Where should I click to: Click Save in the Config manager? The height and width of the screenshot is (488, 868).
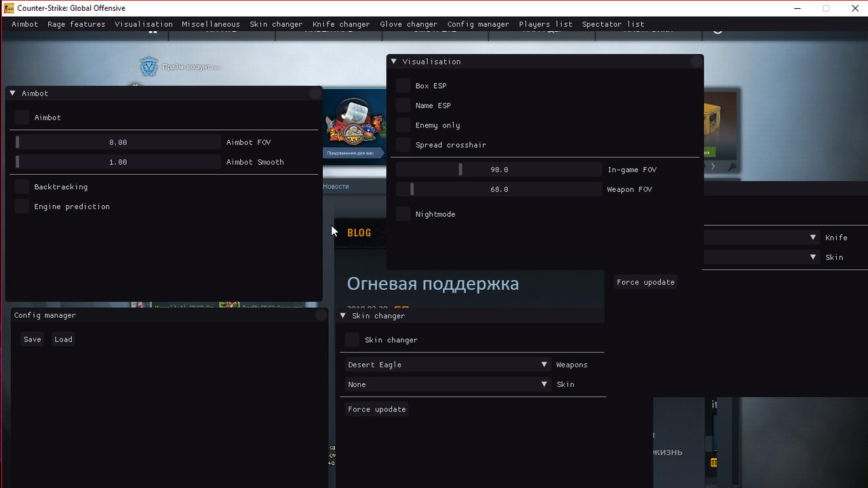click(31, 339)
